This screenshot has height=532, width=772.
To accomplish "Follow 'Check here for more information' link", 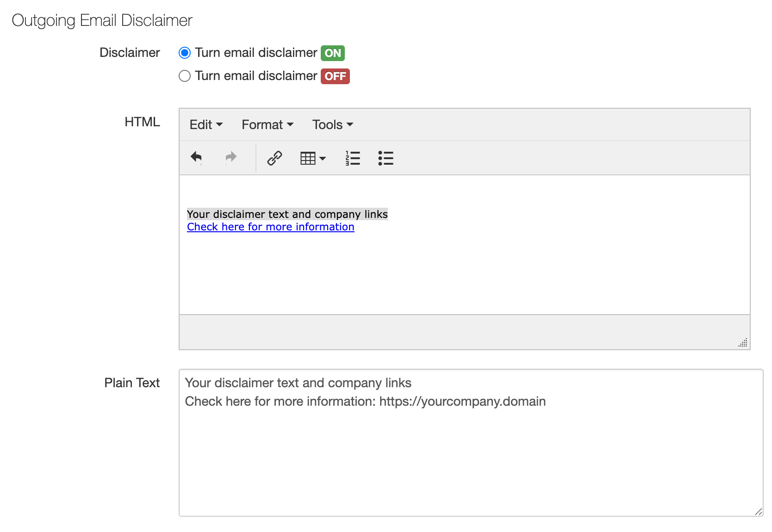I will click(x=271, y=227).
